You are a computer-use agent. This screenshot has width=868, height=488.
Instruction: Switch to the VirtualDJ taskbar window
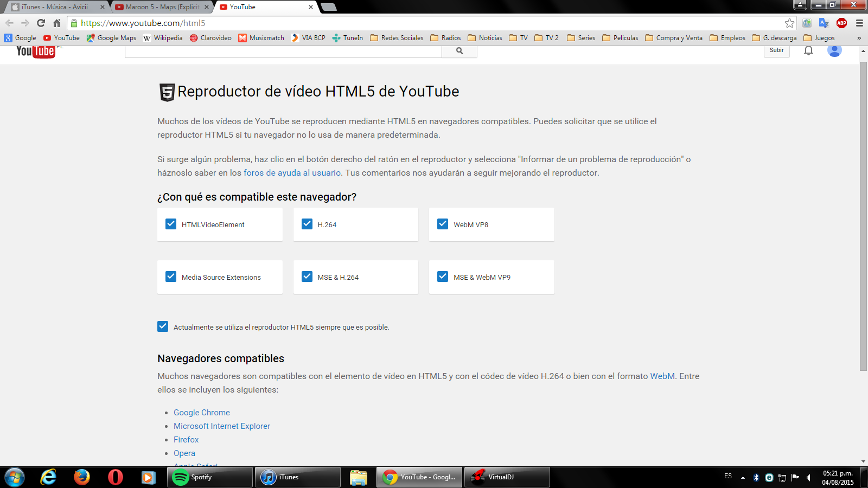pyautogui.click(x=507, y=477)
